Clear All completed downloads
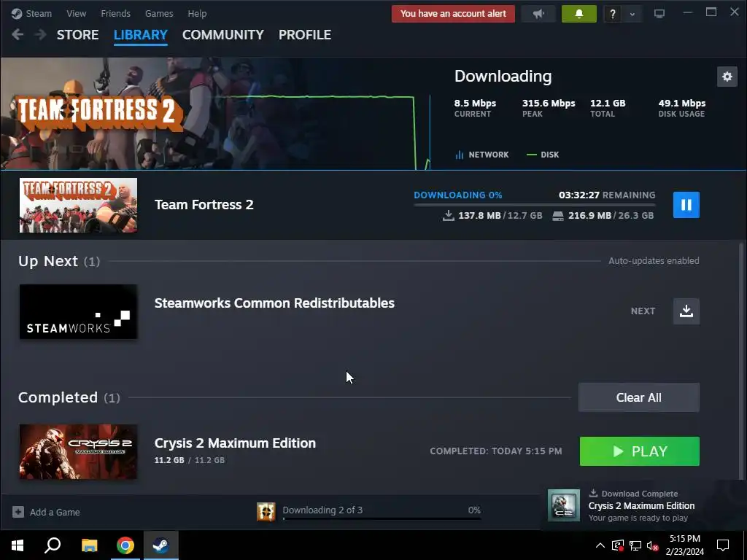The width and height of the screenshot is (747, 560). (639, 397)
